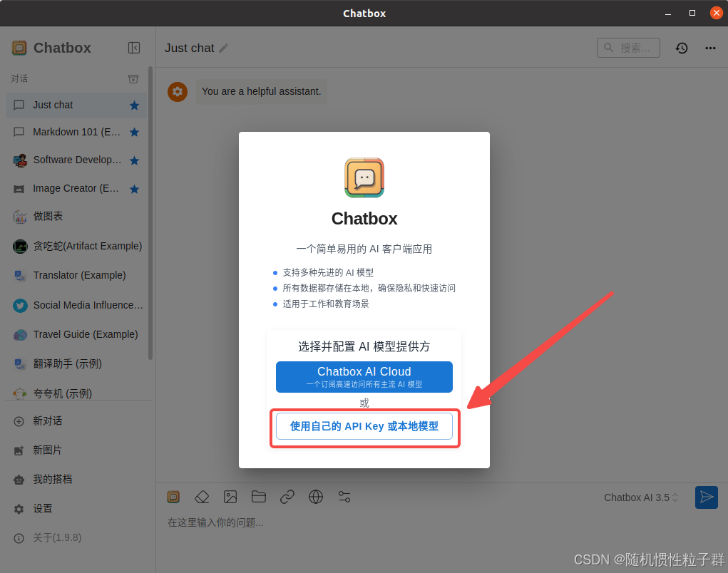This screenshot has width=728, height=573.
Task: Open conversation settings sliders icon
Action: [344, 497]
